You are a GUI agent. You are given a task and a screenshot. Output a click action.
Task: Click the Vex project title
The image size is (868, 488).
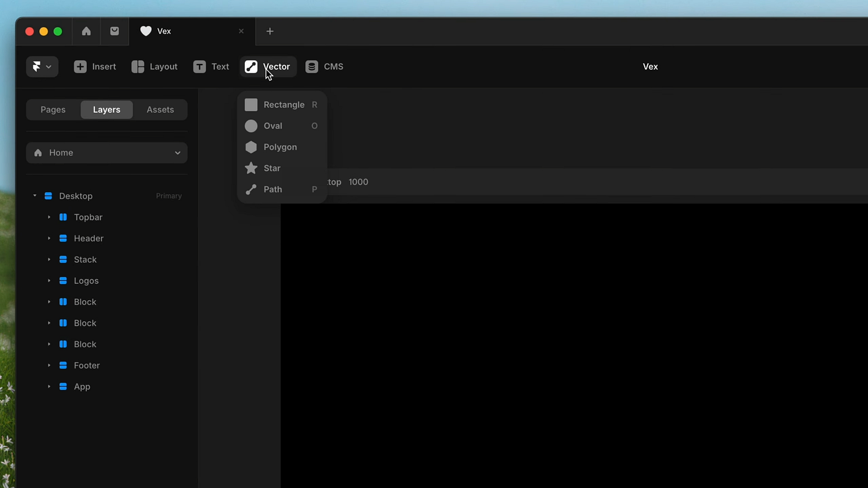point(650,66)
